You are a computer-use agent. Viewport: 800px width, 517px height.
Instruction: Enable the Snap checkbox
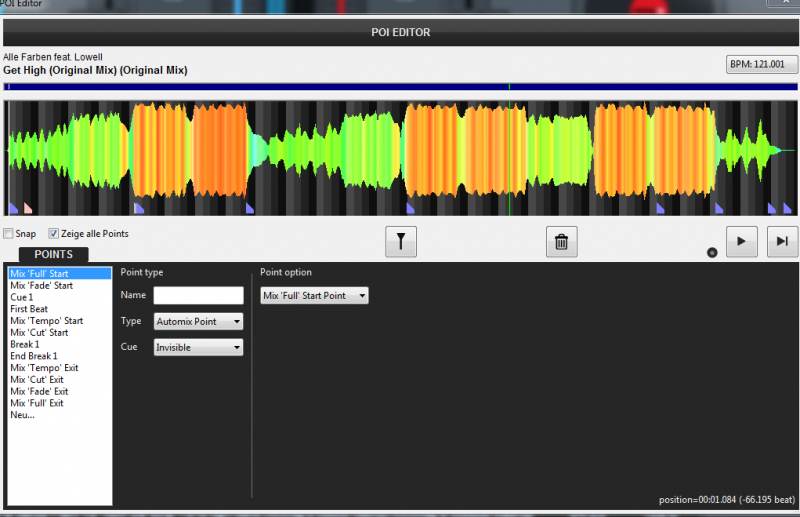pyautogui.click(x=8, y=234)
